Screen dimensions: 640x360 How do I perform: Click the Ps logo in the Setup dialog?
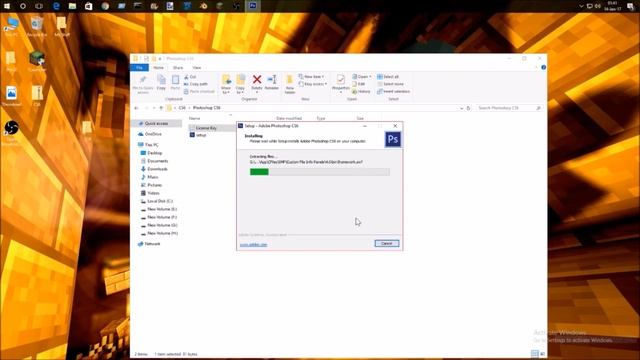[x=393, y=140]
